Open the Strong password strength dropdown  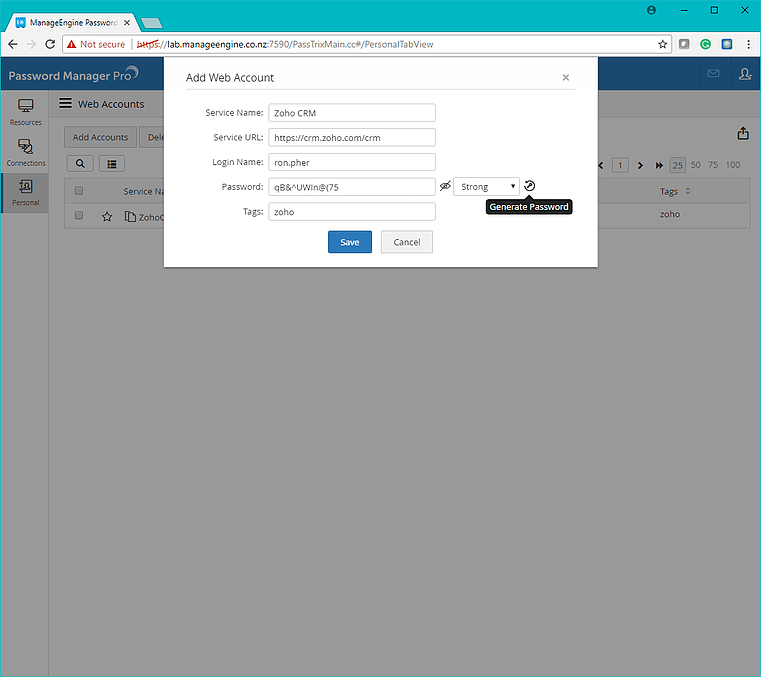[486, 187]
